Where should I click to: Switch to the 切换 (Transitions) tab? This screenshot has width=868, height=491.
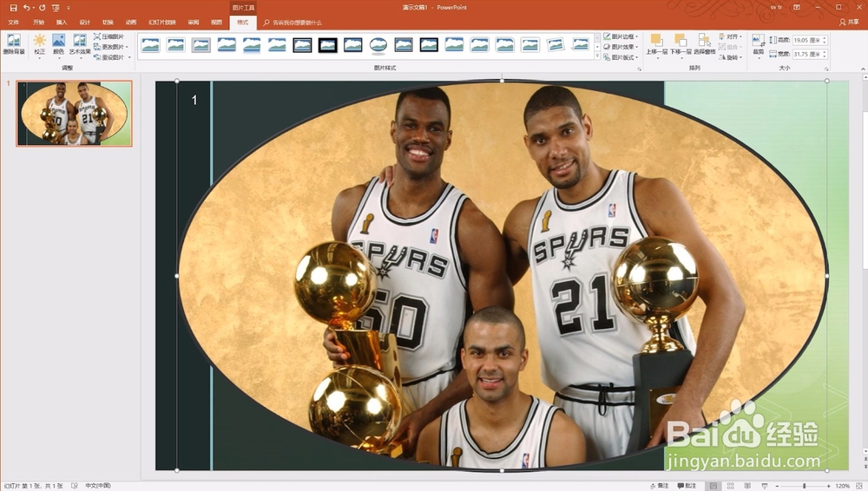108,23
